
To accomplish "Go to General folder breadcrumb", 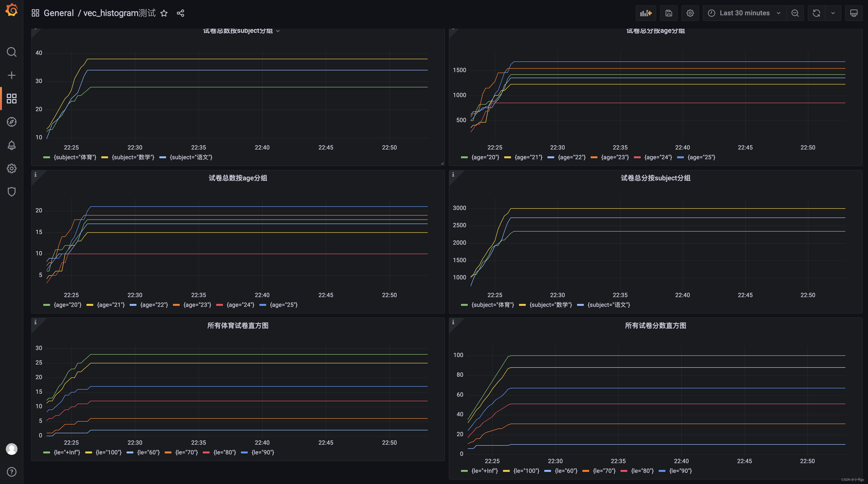I will 59,13.
